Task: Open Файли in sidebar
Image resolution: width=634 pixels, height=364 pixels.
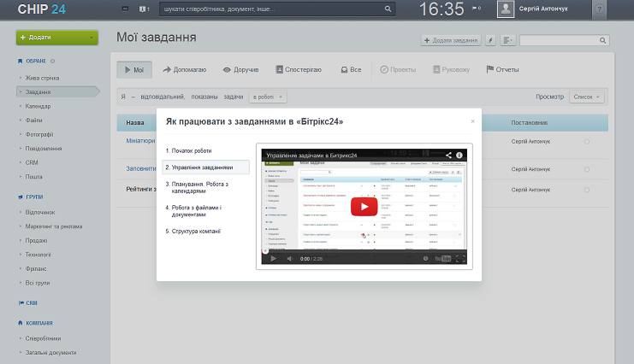Action: pyautogui.click(x=33, y=120)
